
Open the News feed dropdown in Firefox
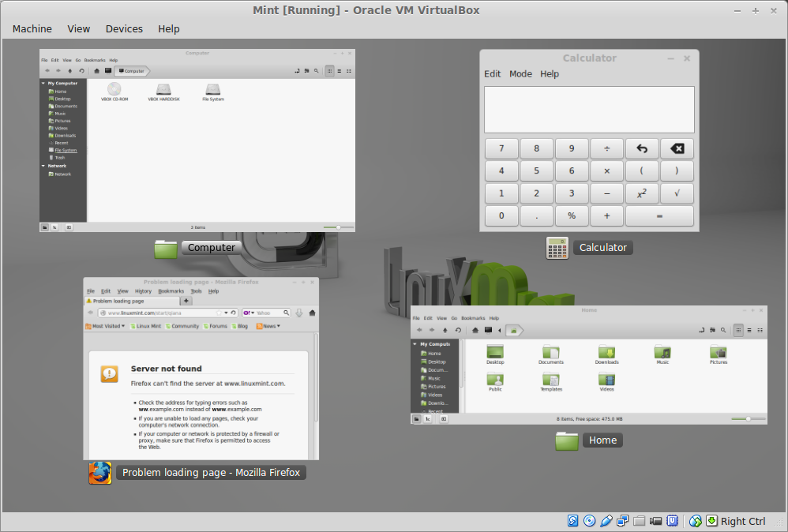click(268, 326)
